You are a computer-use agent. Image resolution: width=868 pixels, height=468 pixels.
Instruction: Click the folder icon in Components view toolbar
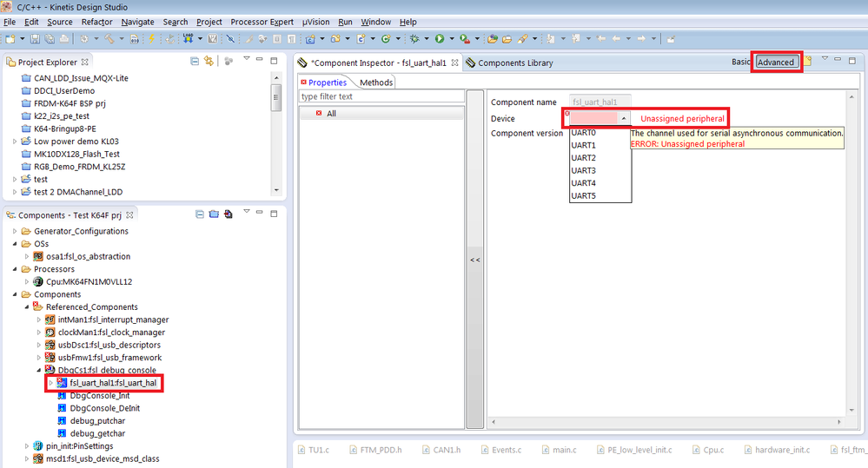click(x=214, y=214)
